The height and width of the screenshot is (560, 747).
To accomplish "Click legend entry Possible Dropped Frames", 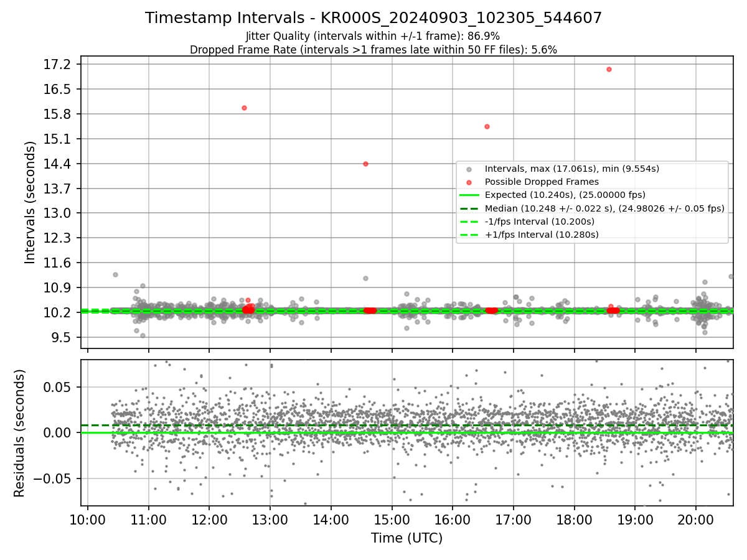I will pyautogui.click(x=542, y=182).
